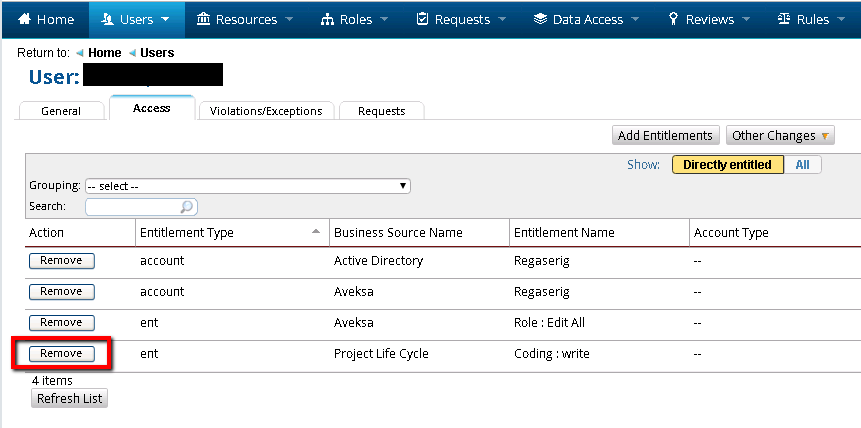This screenshot has height=428, width=861.
Task: Click the magnifier icon in Search box
Action: coord(186,207)
